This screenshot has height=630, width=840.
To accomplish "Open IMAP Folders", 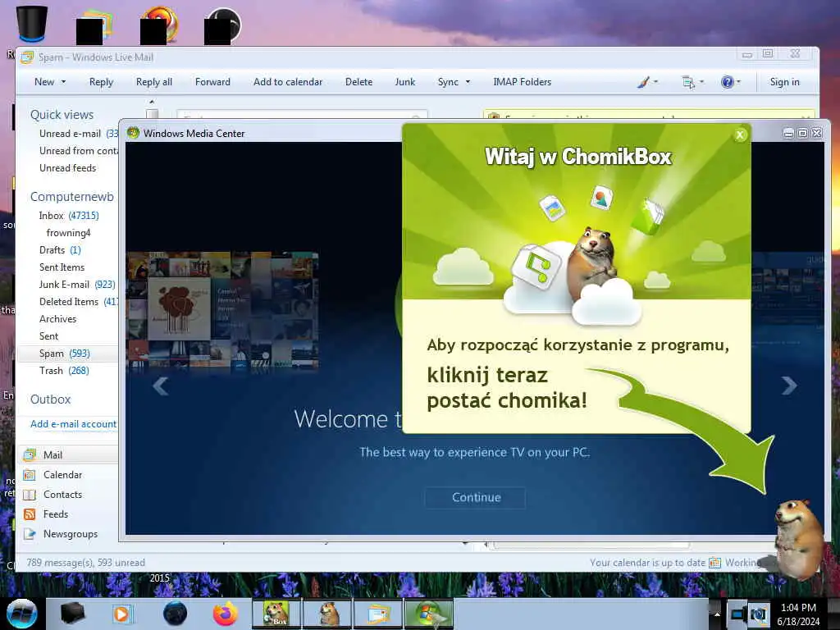I will click(522, 82).
